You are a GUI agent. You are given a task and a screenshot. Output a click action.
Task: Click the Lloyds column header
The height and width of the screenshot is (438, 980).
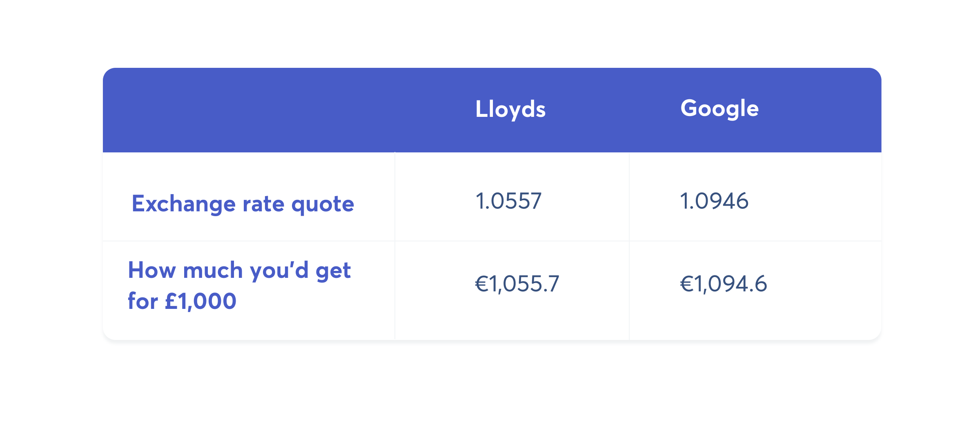510,109
